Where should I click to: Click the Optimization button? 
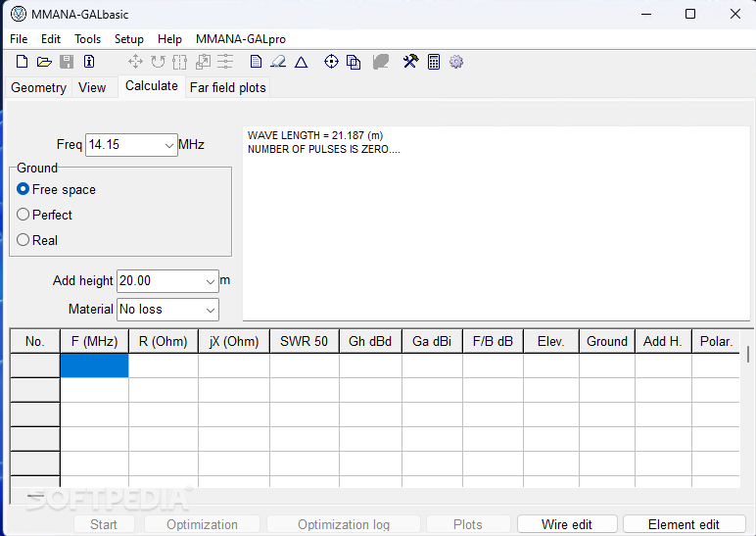point(202,524)
